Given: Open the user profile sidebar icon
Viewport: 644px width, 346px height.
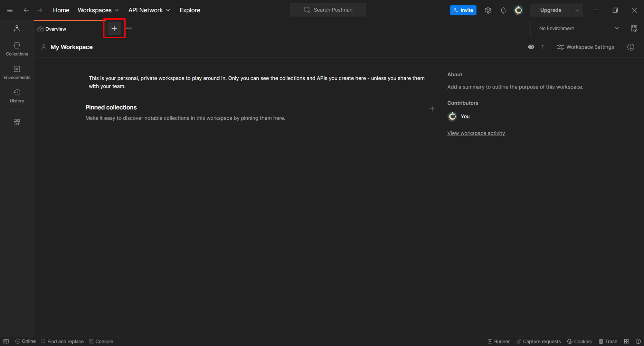Looking at the screenshot, I should coord(17,29).
